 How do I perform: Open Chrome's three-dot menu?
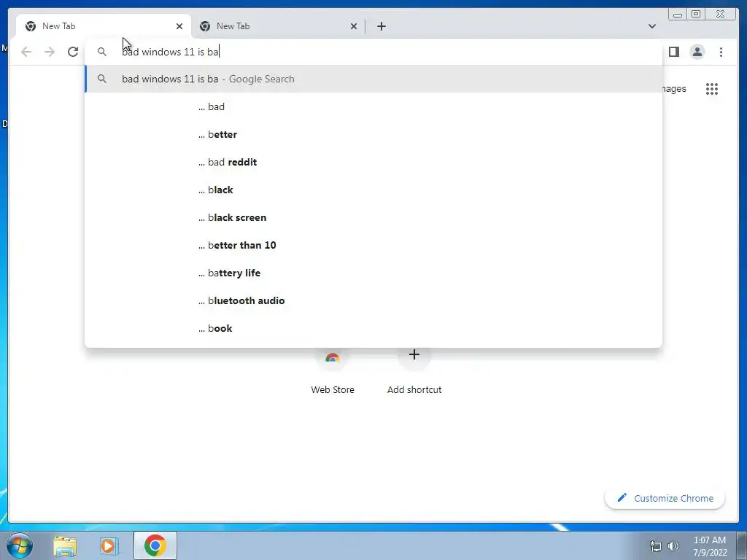click(x=721, y=52)
